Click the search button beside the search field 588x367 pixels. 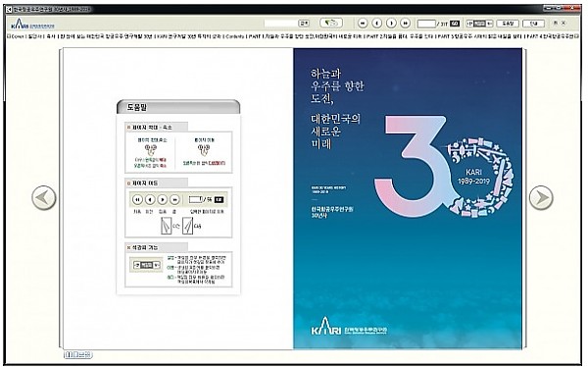[304, 24]
